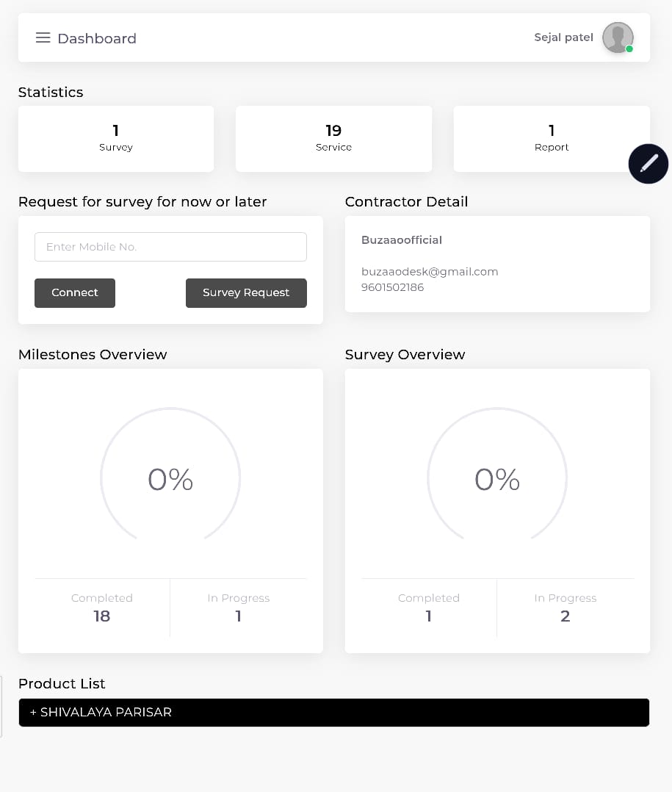Click the Dashboard page title
672x792 pixels.
tap(97, 38)
